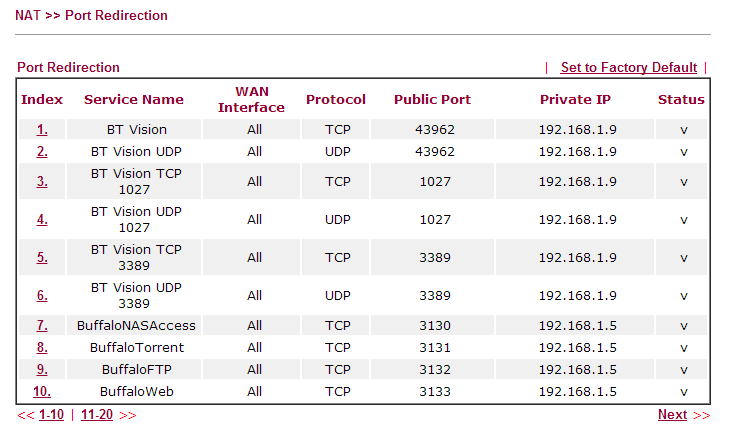Open index 8 BuffaloTorrent entry

42,347
